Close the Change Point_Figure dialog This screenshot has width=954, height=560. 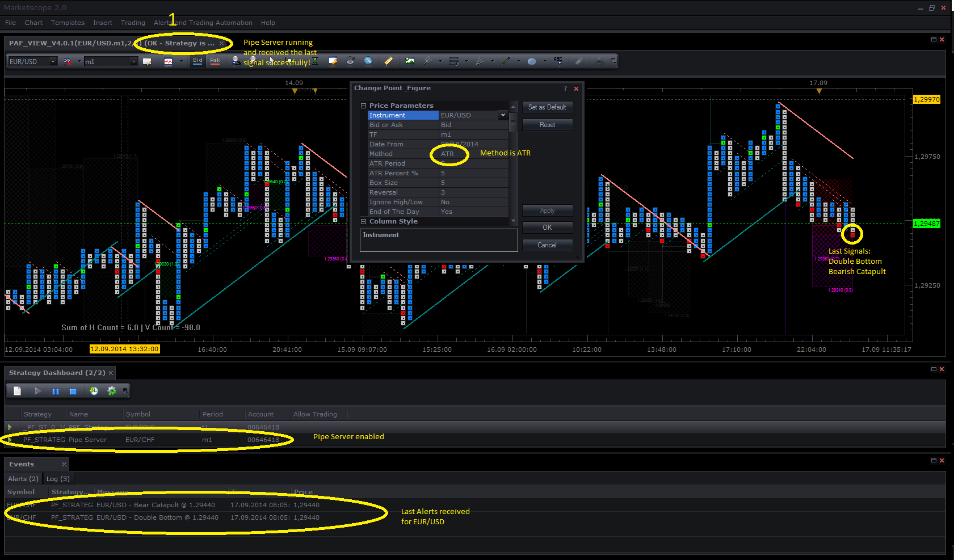pos(576,89)
